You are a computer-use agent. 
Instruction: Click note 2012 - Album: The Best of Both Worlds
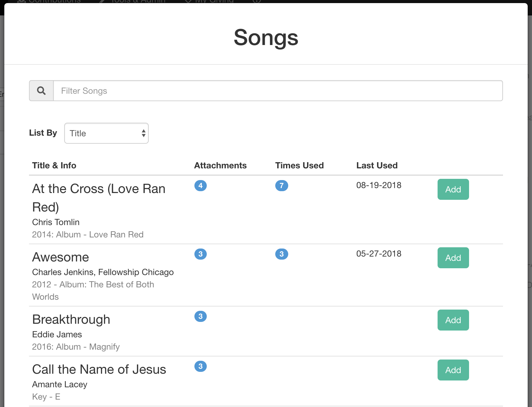coord(93,290)
